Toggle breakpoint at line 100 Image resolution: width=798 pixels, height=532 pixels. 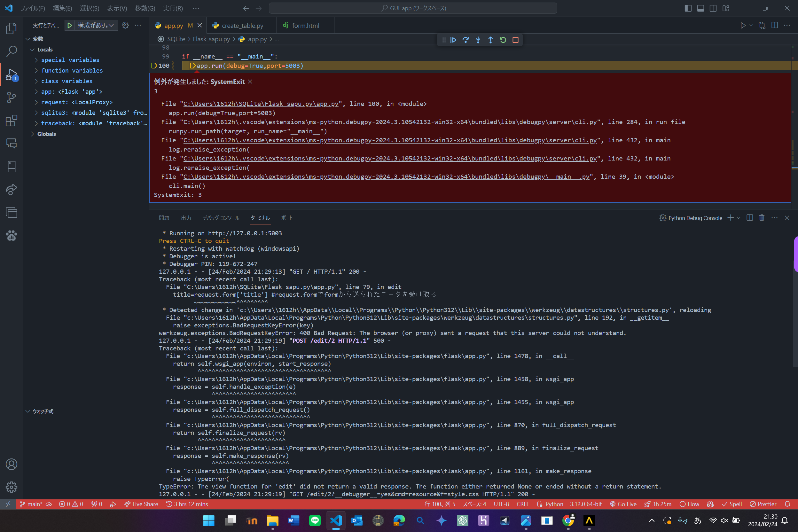(154, 66)
